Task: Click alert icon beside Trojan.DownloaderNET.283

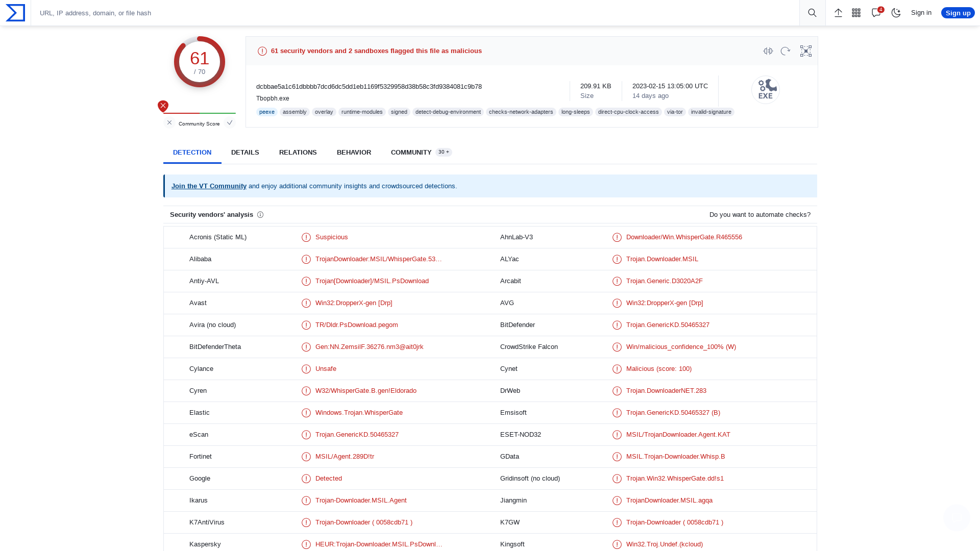Action: [617, 391]
